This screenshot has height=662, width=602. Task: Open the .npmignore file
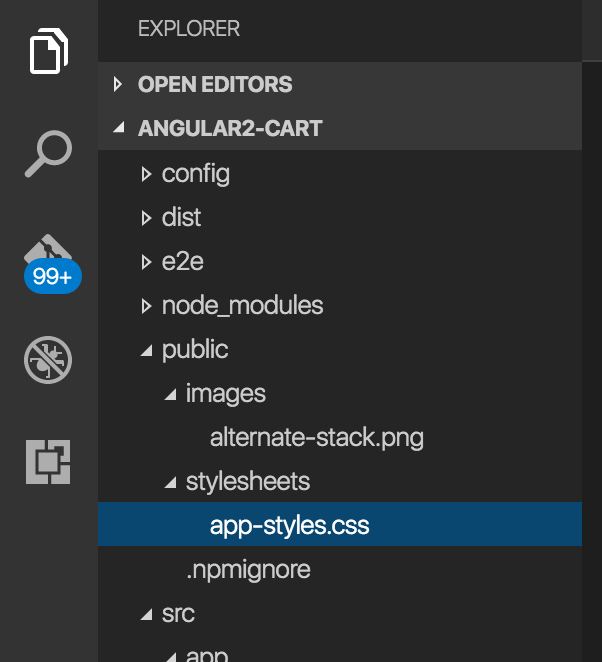[x=248, y=569]
